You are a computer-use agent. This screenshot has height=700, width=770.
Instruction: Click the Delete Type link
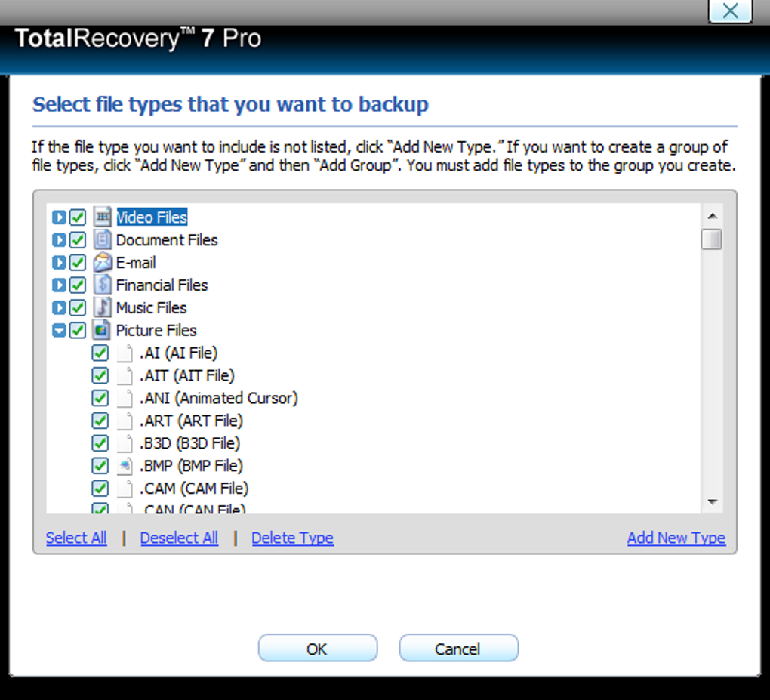point(293,538)
